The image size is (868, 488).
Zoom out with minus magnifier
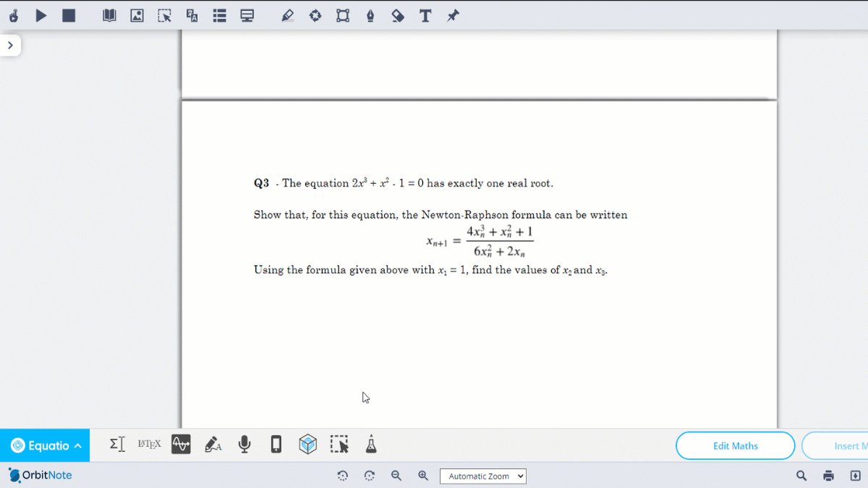[x=396, y=476]
